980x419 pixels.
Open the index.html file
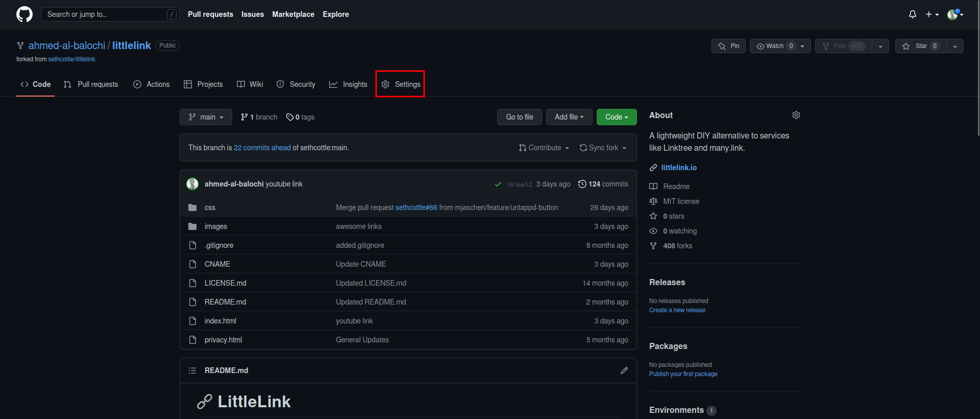220,321
